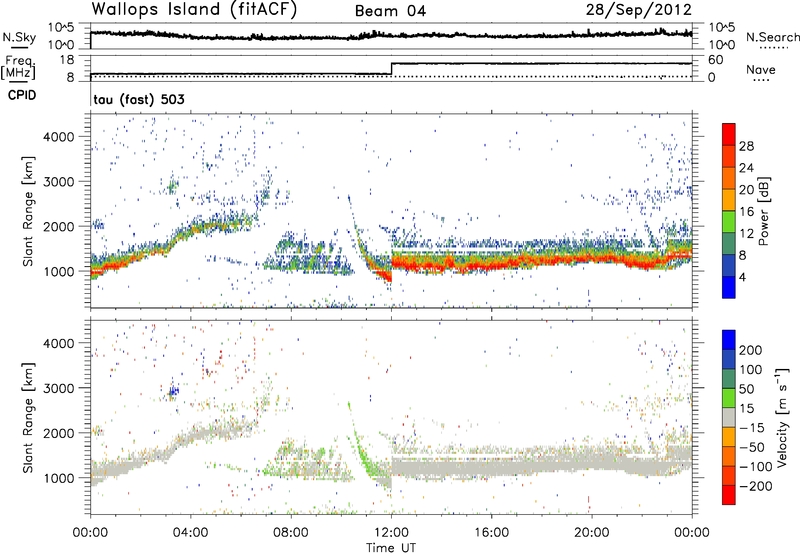The height and width of the screenshot is (554, 800).
Task: Click the blue bottom segment of Power colorbar
Action: (729, 287)
